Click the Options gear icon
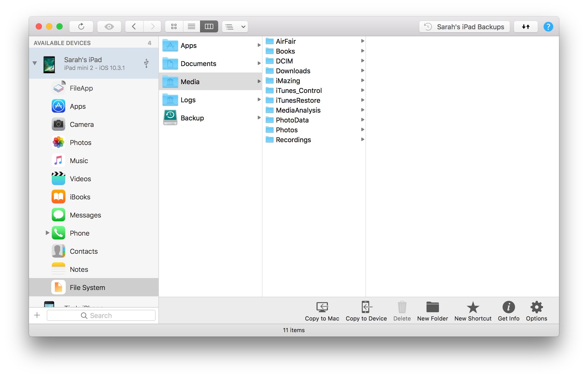 click(536, 310)
